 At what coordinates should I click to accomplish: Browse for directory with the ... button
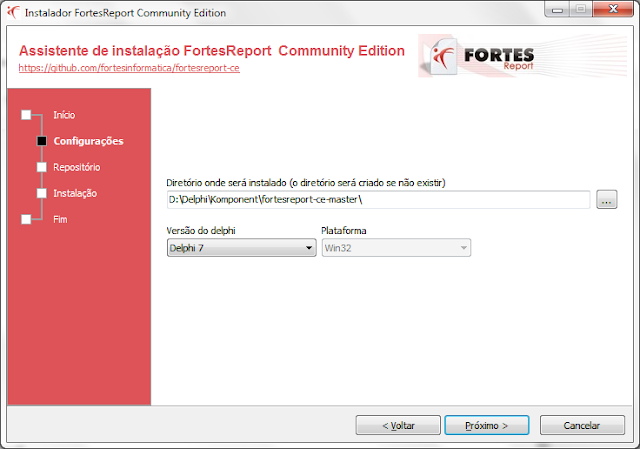[607, 200]
